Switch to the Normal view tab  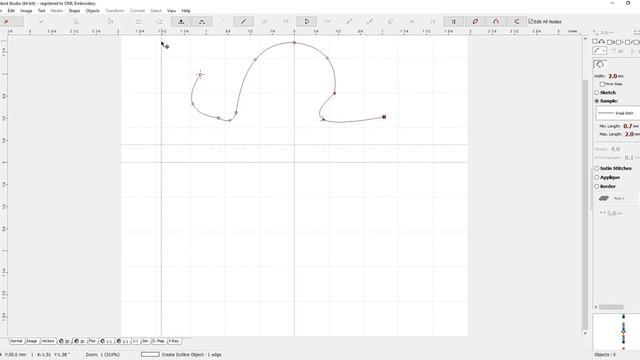(x=16, y=341)
